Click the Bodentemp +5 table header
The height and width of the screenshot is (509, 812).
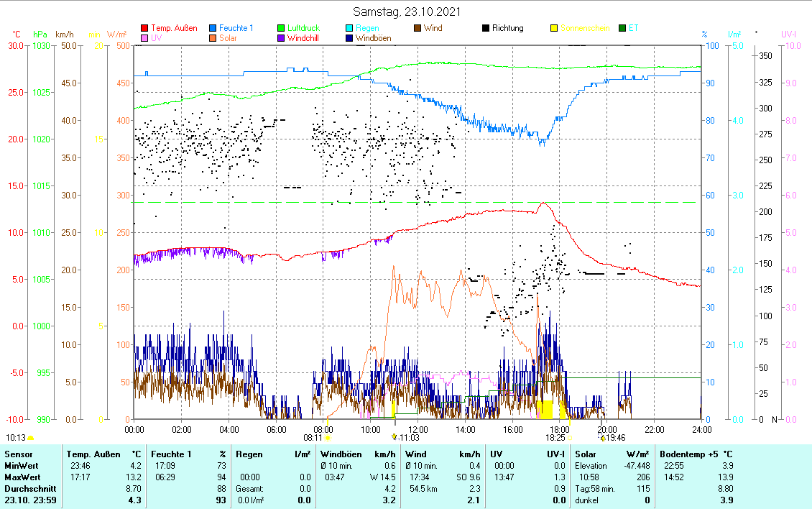[x=696, y=454]
